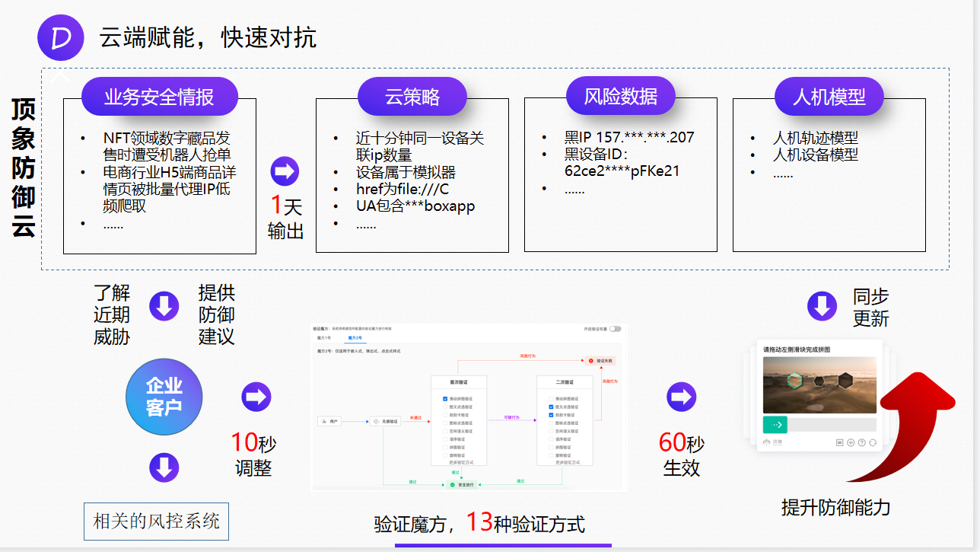This screenshot has width=980, height=552.
Task: Click the captcha landscape puzzle image
Action: pos(819,385)
